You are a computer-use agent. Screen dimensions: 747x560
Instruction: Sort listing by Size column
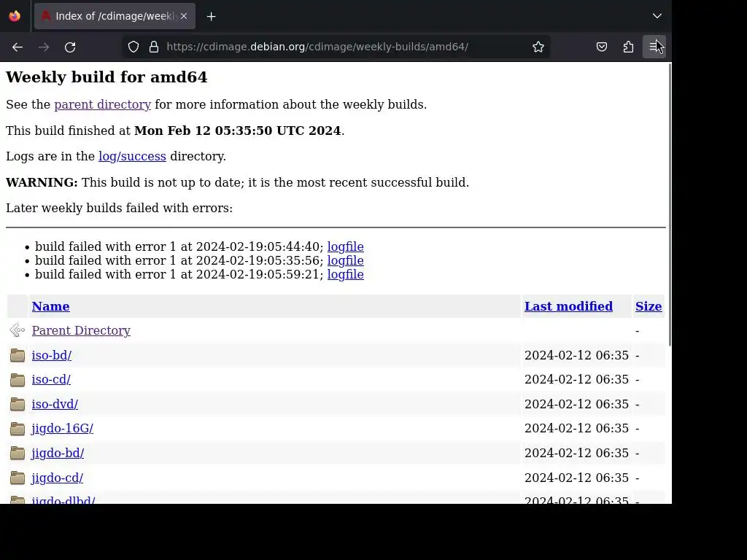click(x=649, y=306)
